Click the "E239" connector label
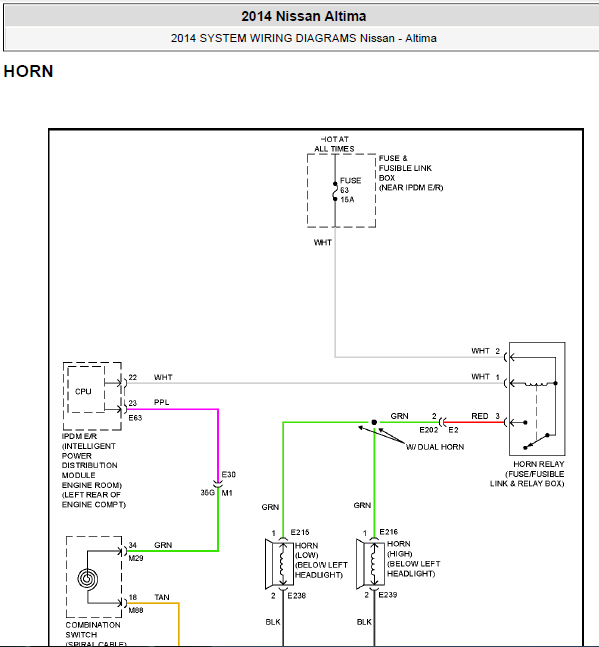The image size is (599, 647). pyautogui.click(x=388, y=595)
